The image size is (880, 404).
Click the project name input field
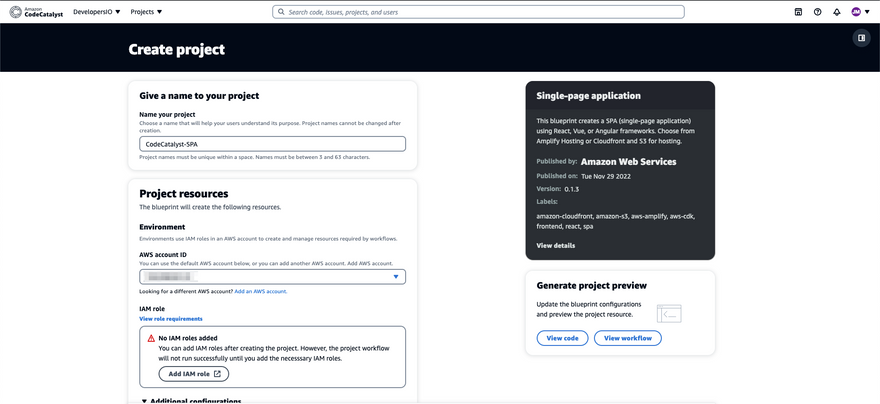272,144
